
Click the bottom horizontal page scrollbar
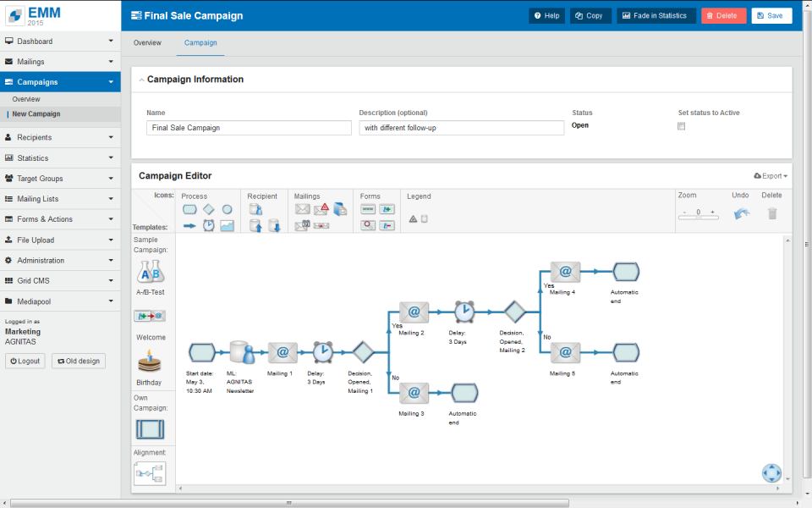tap(289, 503)
